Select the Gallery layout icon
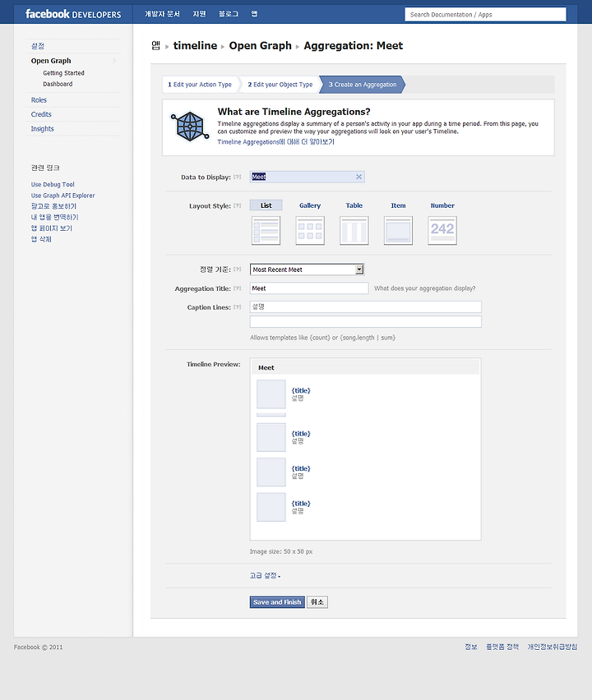This screenshot has height=700, width=592. pos(310,231)
